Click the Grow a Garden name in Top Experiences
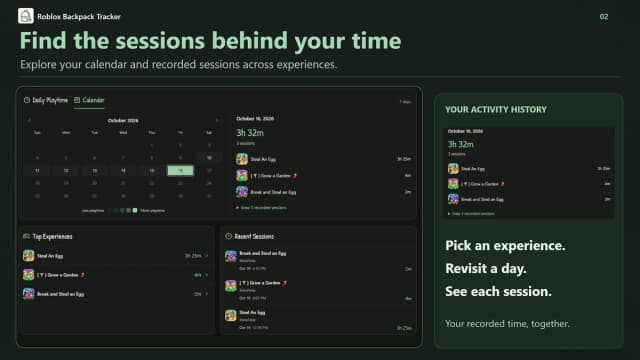 coord(61,275)
